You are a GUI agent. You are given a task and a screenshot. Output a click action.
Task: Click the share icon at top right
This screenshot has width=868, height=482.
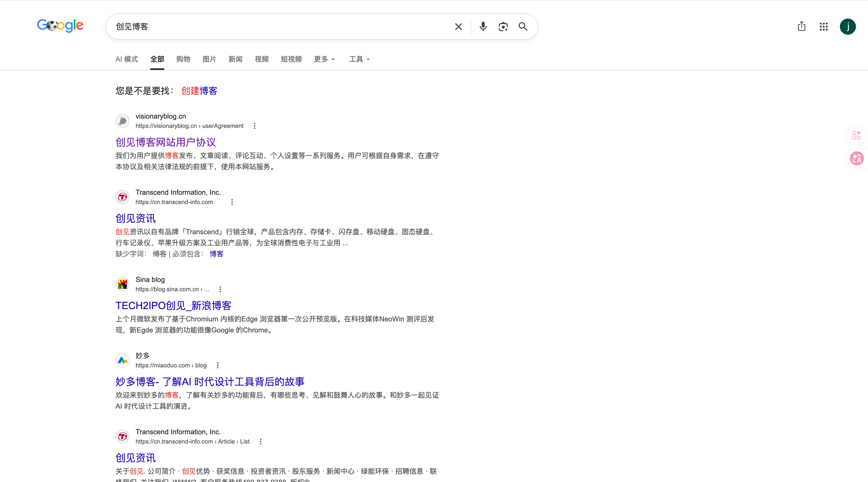pos(802,26)
